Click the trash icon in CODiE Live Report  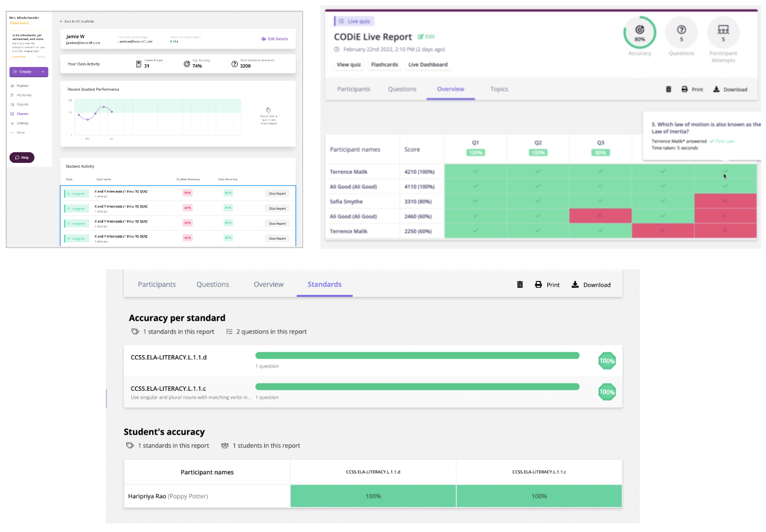(x=668, y=89)
